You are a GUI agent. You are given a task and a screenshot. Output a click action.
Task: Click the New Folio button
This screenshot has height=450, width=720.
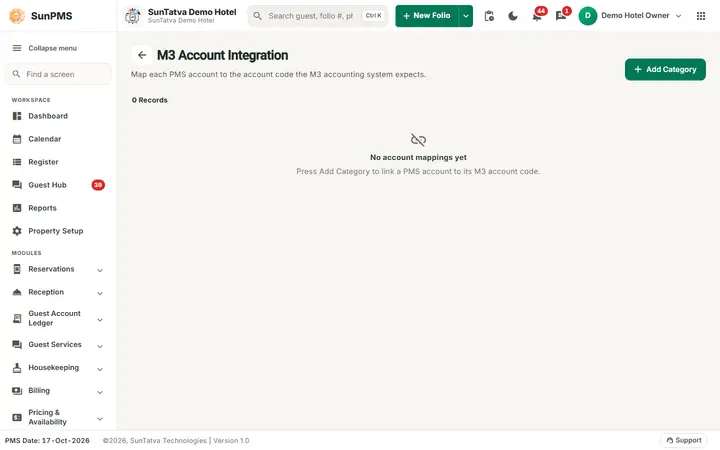point(427,16)
